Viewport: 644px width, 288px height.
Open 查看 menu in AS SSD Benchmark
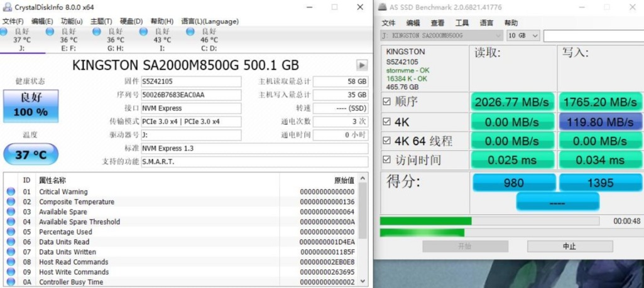pyautogui.click(x=437, y=23)
